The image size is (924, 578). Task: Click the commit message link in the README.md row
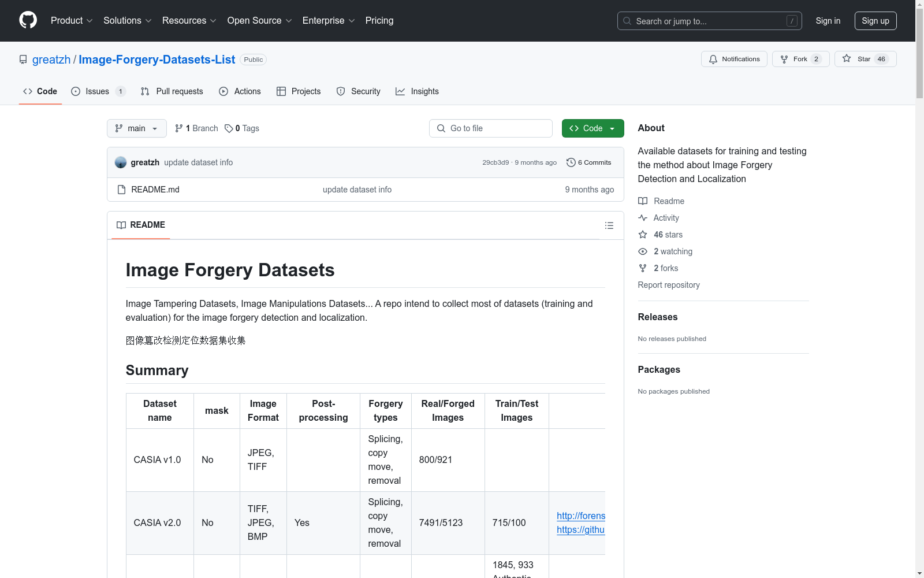point(357,190)
